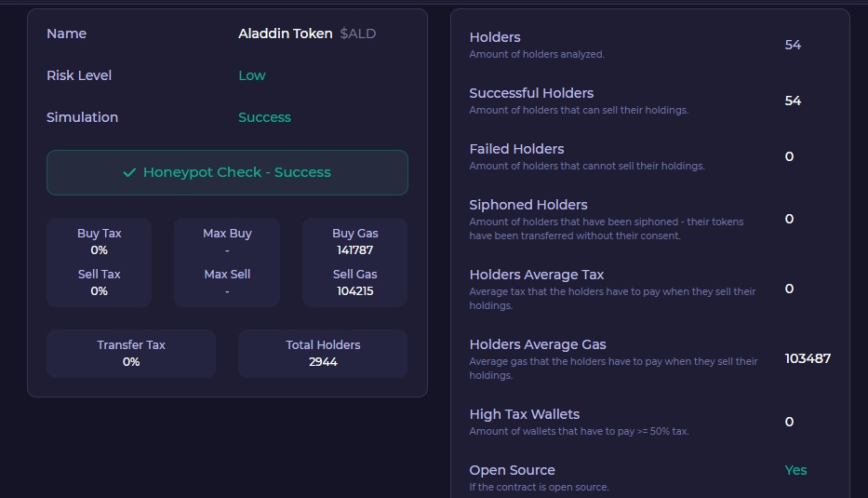Click the $ALD ticker symbol

tap(357, 34)
